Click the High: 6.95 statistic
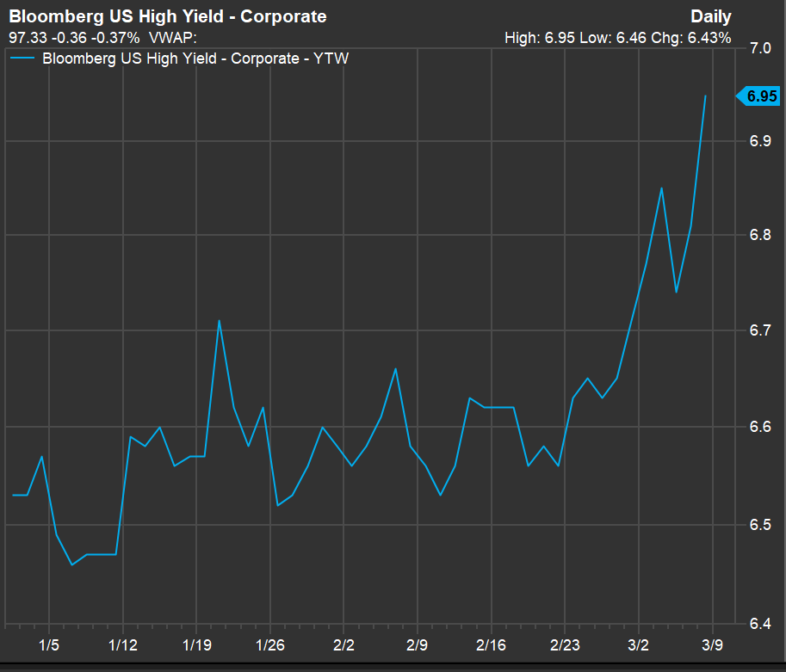 click(x=540, y=38)
